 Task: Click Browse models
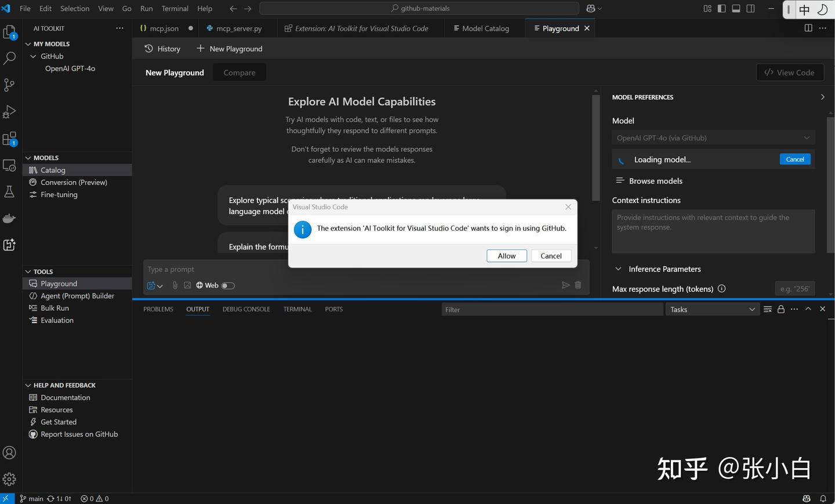click(649, 181)
